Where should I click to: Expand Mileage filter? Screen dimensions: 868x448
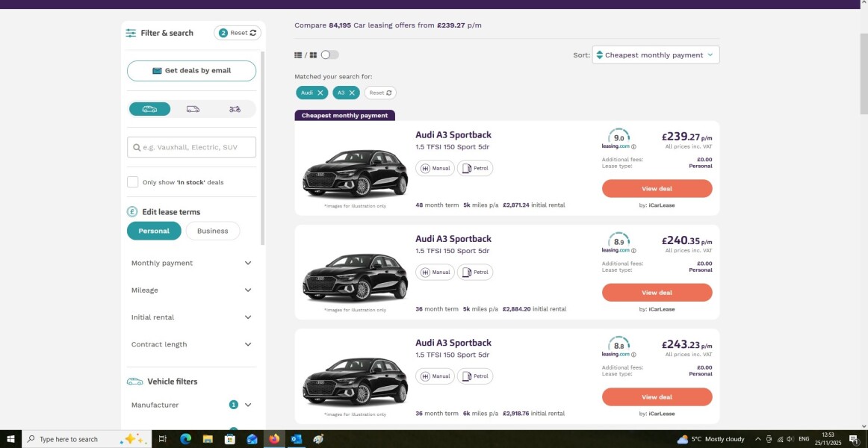tap(191, 290)
